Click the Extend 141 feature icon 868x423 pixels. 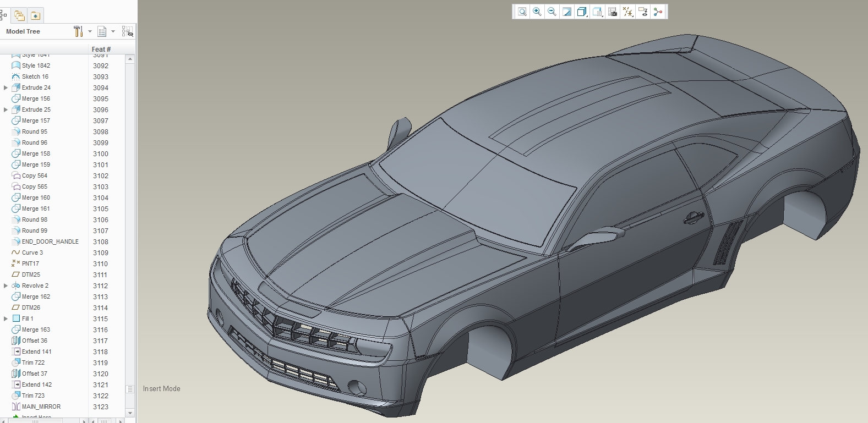pyautogui.click(x=16, y=351)
